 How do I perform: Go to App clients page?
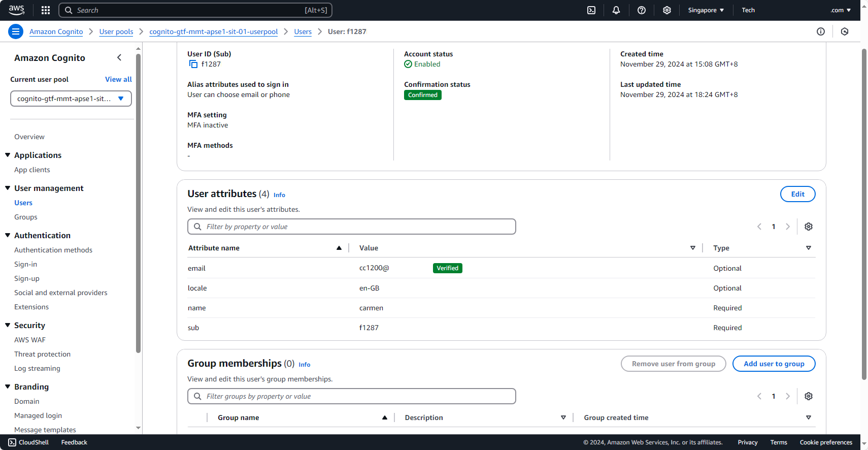(32, 170)
